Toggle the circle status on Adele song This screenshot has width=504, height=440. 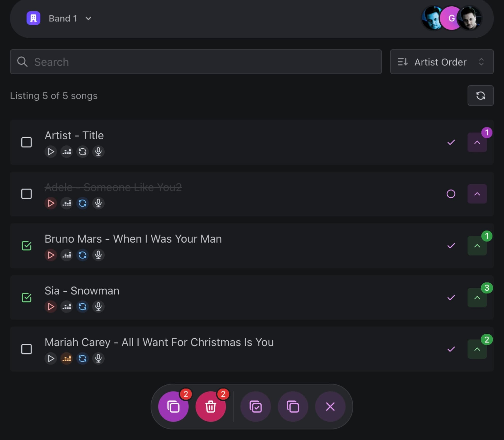coord(451,194)
